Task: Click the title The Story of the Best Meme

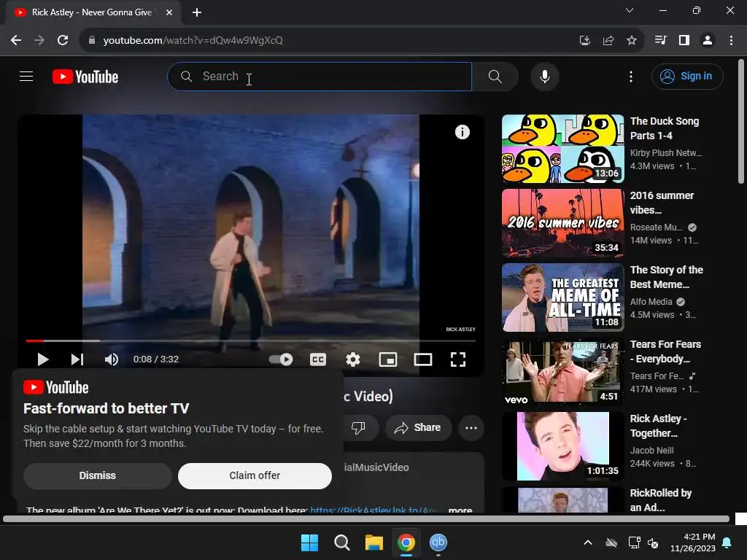Action: [x=667, y=277]
